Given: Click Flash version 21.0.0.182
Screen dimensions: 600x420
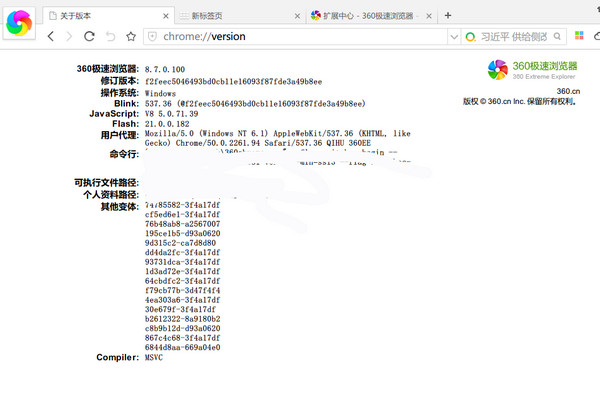Looking at the screenshot, I should pos(167,124).
